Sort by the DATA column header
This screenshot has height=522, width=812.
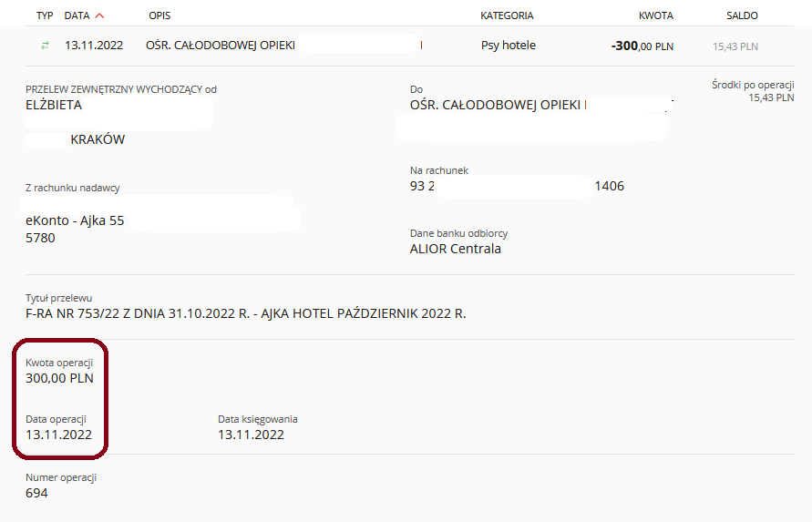tap(77, 15)
